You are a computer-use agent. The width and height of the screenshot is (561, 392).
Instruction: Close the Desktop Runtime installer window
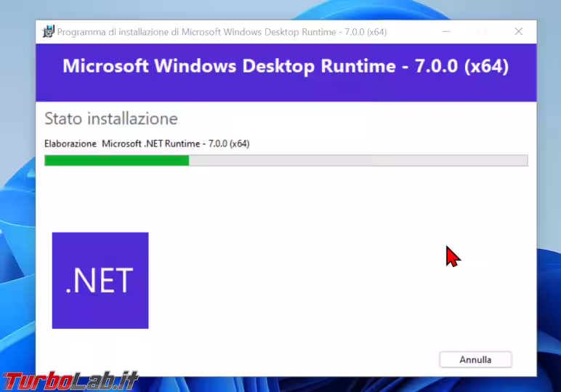pos(518,32)
